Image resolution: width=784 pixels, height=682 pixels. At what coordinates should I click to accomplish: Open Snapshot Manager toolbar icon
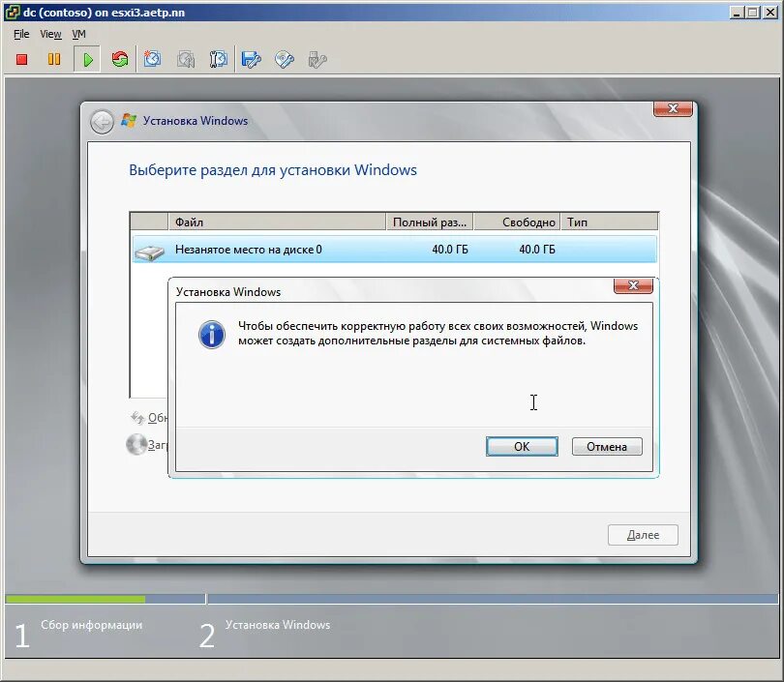click(219, 59)
